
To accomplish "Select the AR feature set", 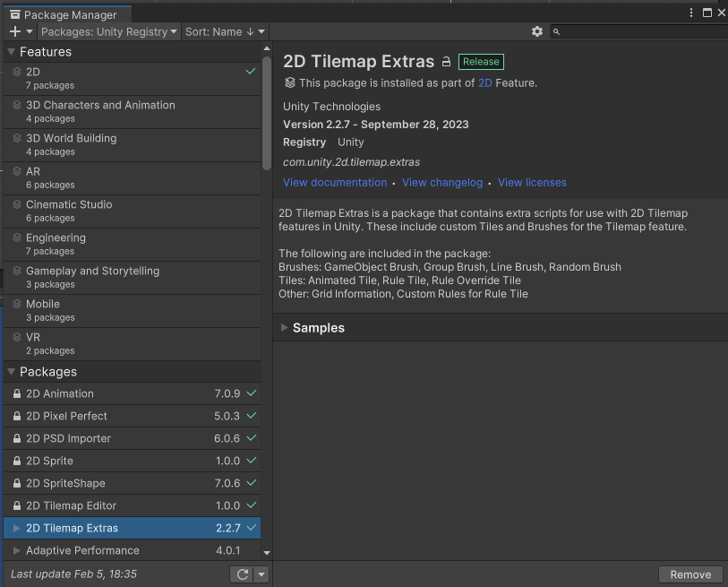I will click(132, 178).
